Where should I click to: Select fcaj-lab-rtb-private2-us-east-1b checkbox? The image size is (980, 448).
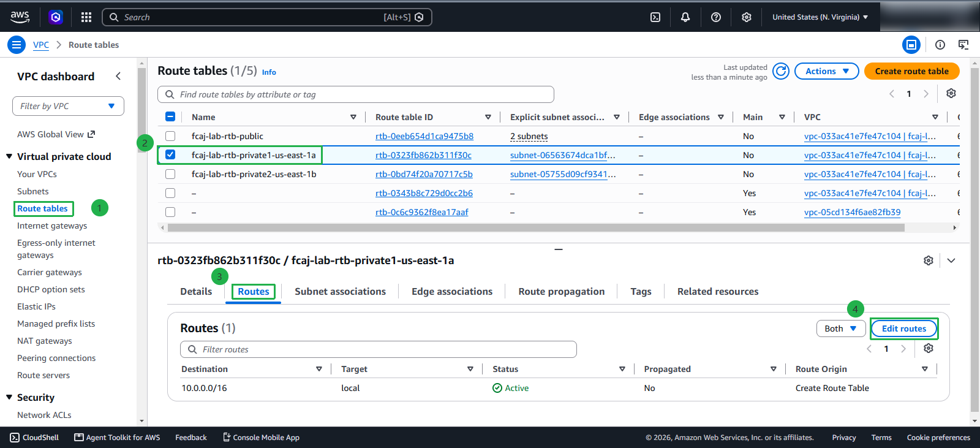(170, 174)
